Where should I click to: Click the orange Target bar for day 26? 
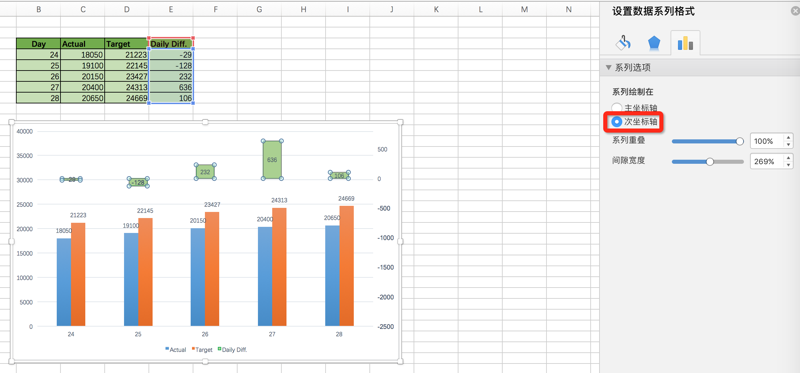212,269
